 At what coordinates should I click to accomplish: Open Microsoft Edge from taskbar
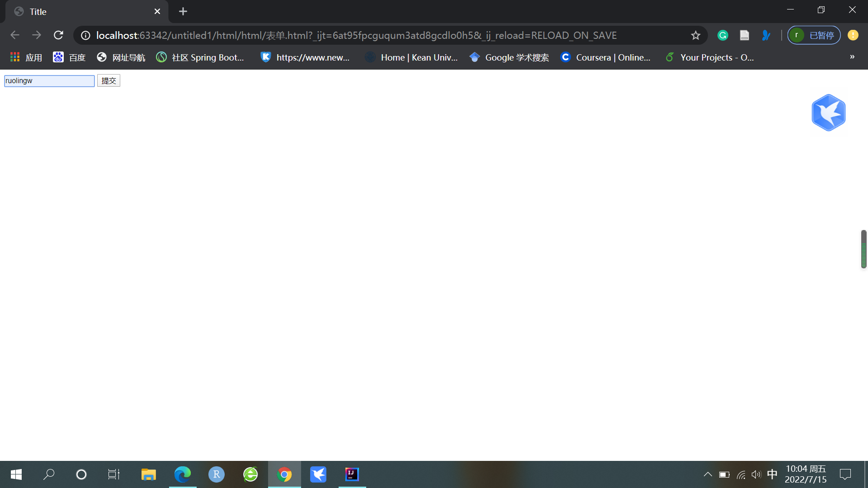point(183,474)
